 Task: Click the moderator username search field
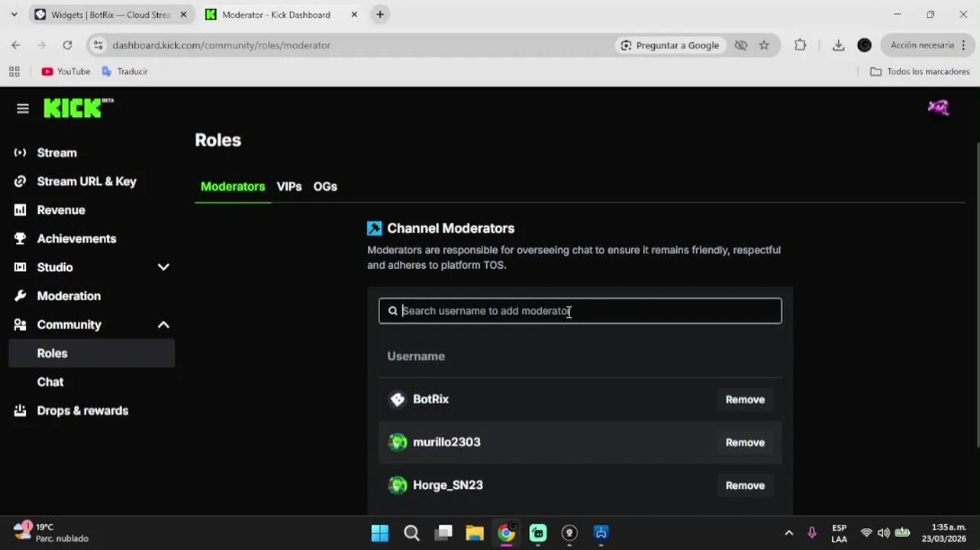pos(580,311)
